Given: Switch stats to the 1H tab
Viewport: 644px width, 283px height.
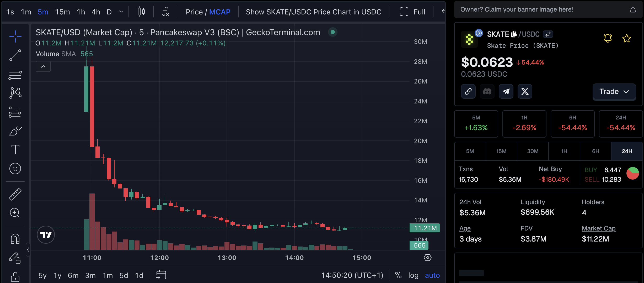Looking at the screenshot, I should click(564, 151).
